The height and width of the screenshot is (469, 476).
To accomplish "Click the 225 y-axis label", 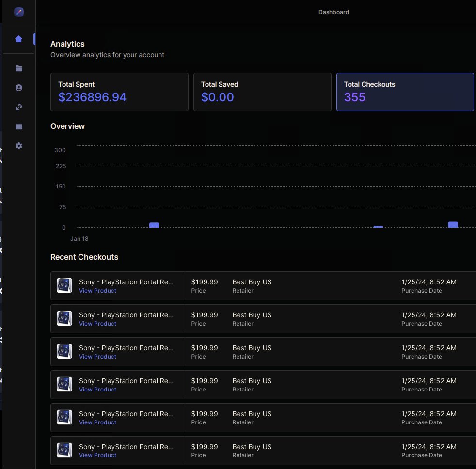I will [x=61, y=166].
